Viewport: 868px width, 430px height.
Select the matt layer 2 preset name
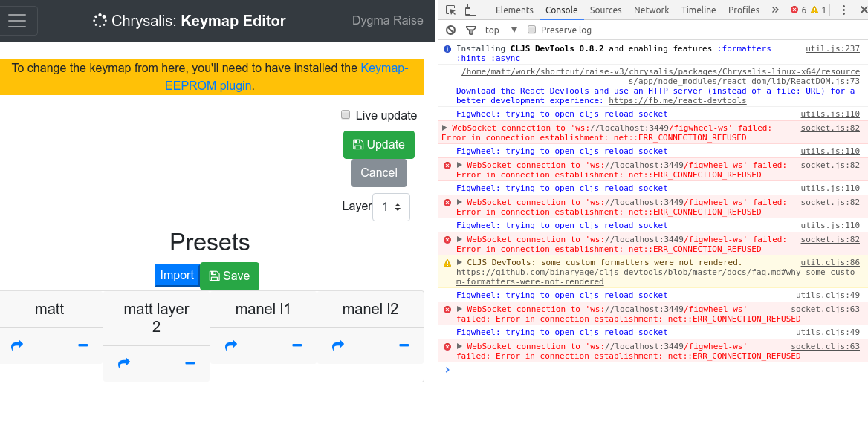click(156, 318)
